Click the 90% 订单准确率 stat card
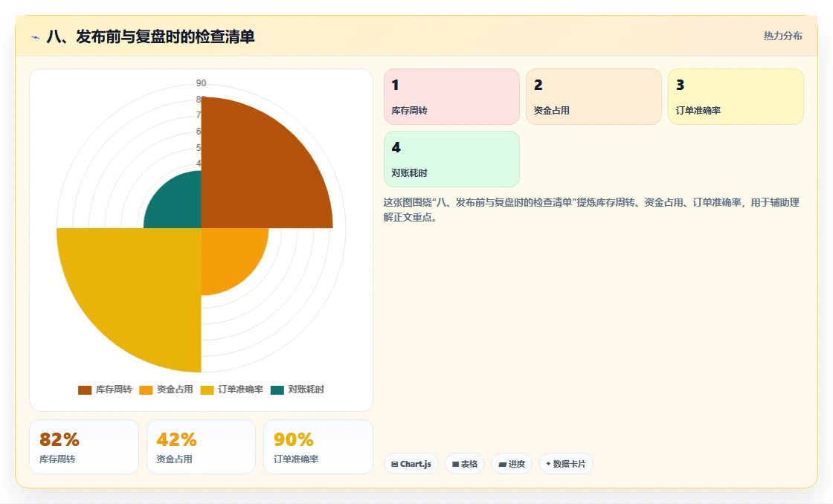This screenshot has height=504, width=833. 318,447
